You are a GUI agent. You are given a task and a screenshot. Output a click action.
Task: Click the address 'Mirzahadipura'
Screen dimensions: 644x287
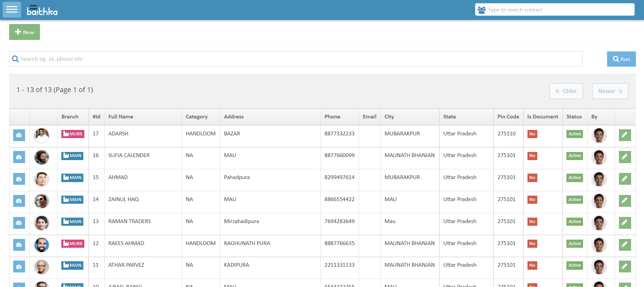click(x=241, y=221)
